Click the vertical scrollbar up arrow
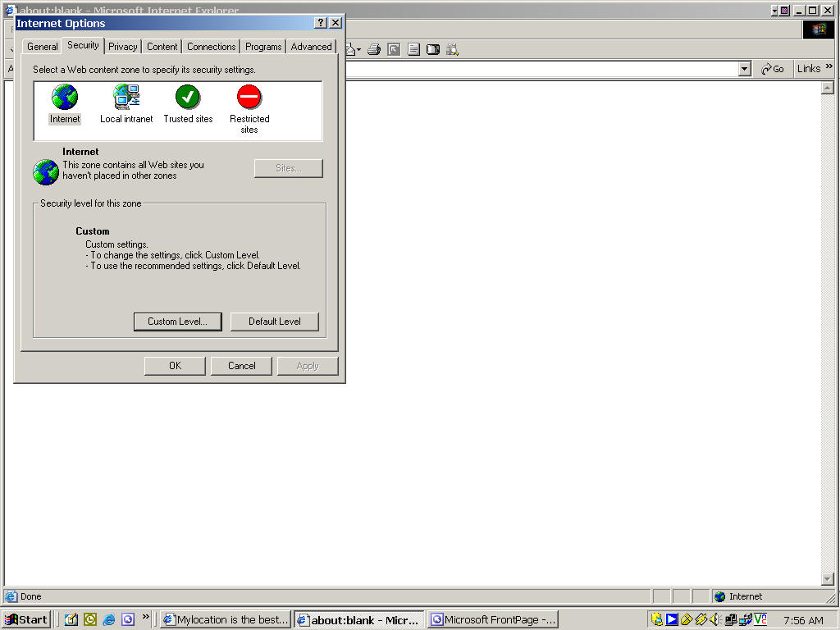The image size is (840, 630). [x=827, y=88]
